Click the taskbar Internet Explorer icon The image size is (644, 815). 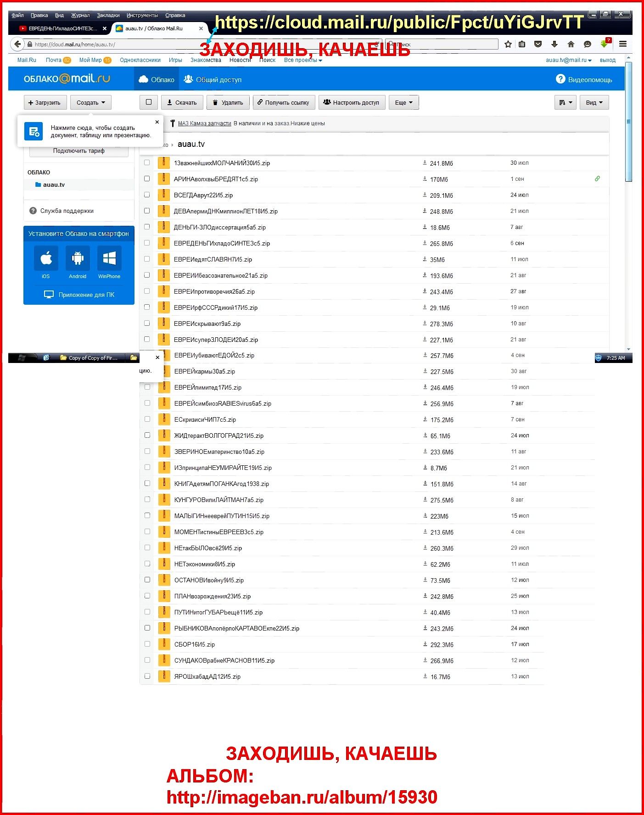coord(46,357)
